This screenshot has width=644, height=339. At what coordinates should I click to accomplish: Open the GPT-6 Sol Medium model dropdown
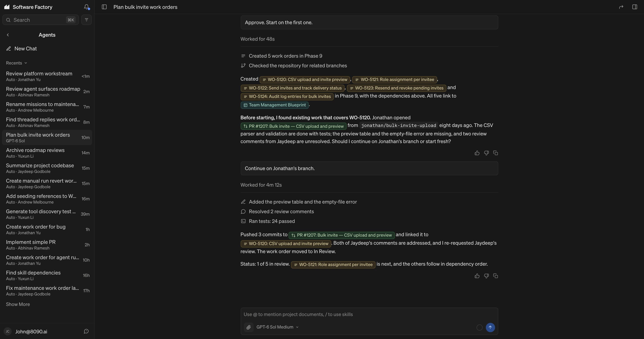pos(278,327)
